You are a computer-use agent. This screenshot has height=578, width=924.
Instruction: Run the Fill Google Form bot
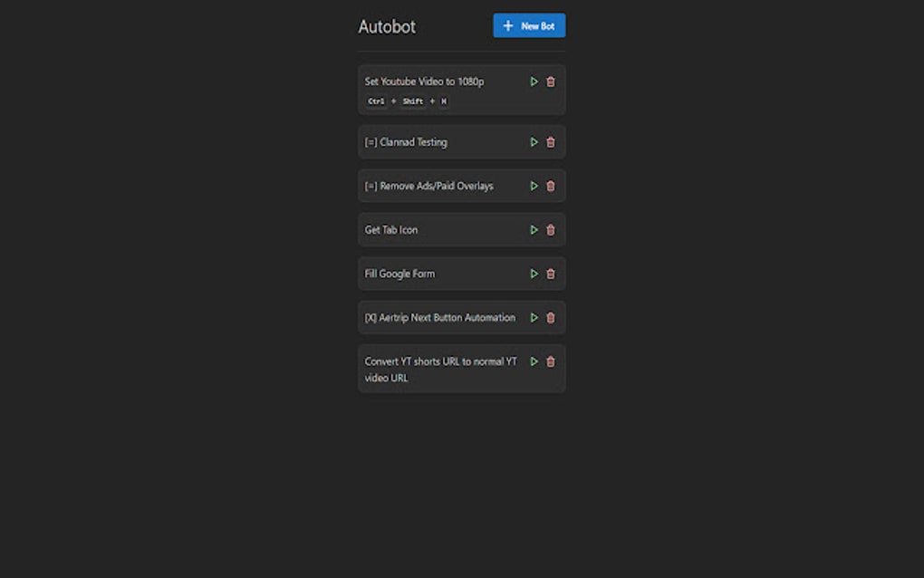pyautogui.click(x=534, y=273)
